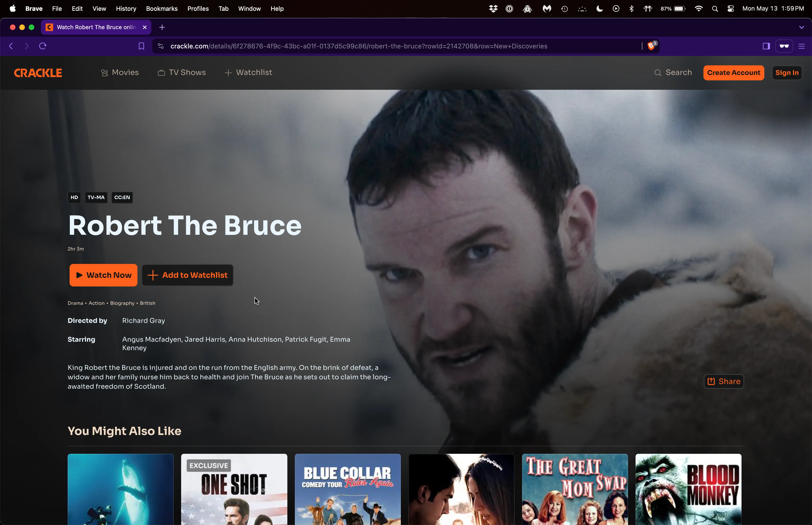Click the HD quality badge toggle

coord(74,197)
